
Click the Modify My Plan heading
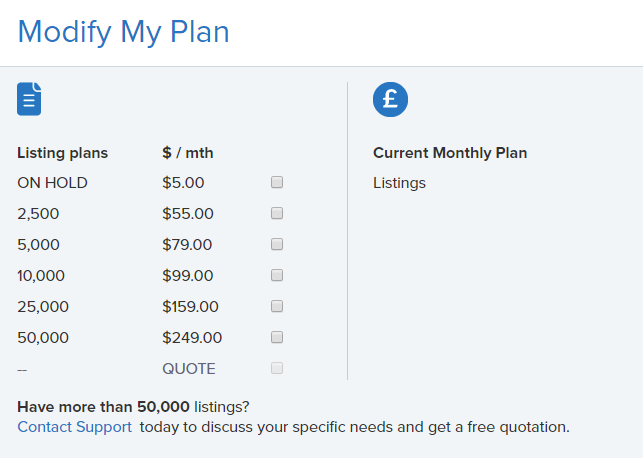click(123, 32)
